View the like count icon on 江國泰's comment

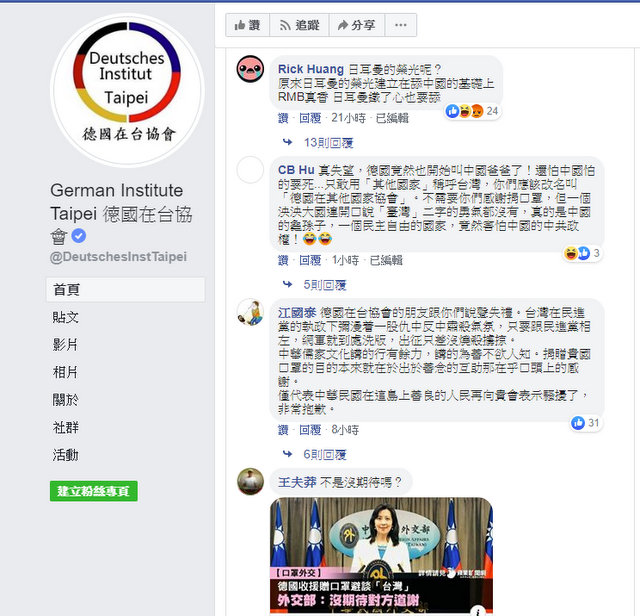pos(578,423)
